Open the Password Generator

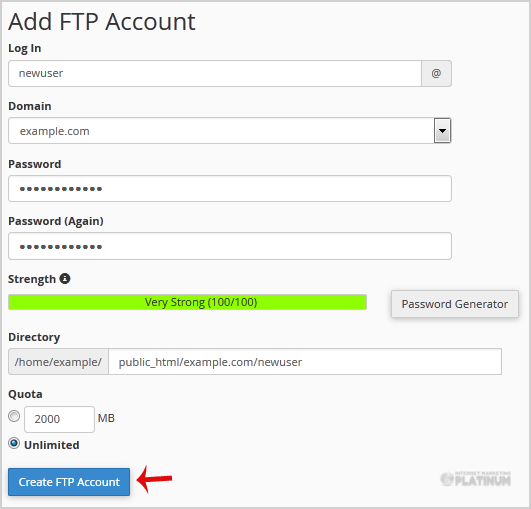[455, 304]
